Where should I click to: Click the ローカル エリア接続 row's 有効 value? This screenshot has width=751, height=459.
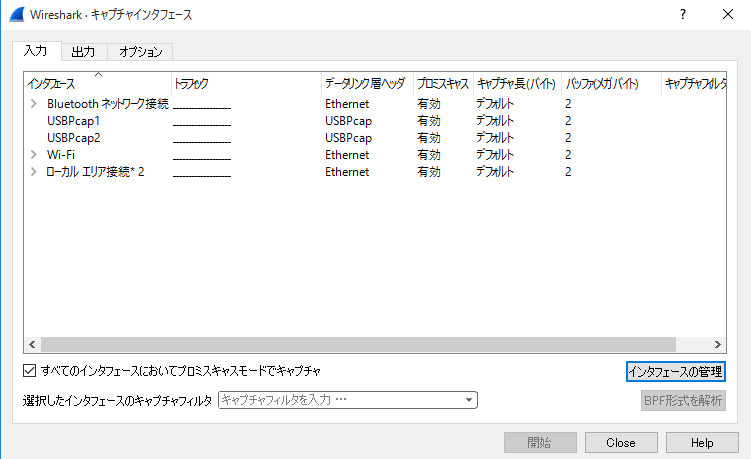pyautogui.click(x=429, y=172)
